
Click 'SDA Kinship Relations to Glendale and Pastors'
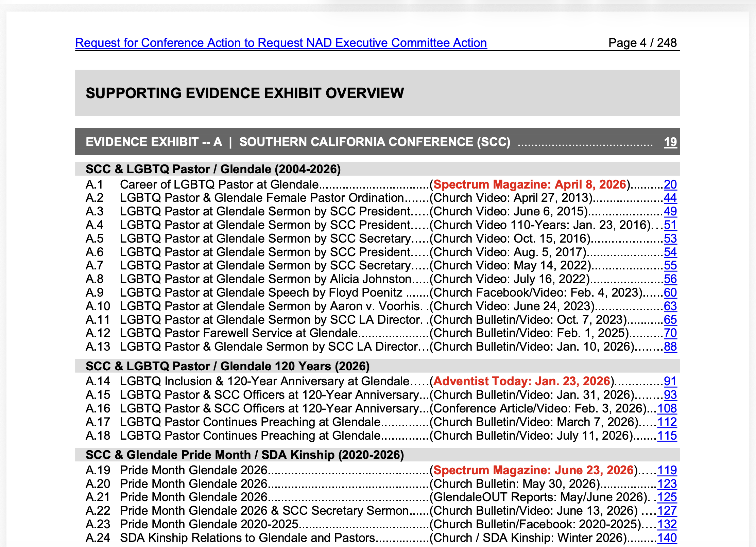[247, 538]
